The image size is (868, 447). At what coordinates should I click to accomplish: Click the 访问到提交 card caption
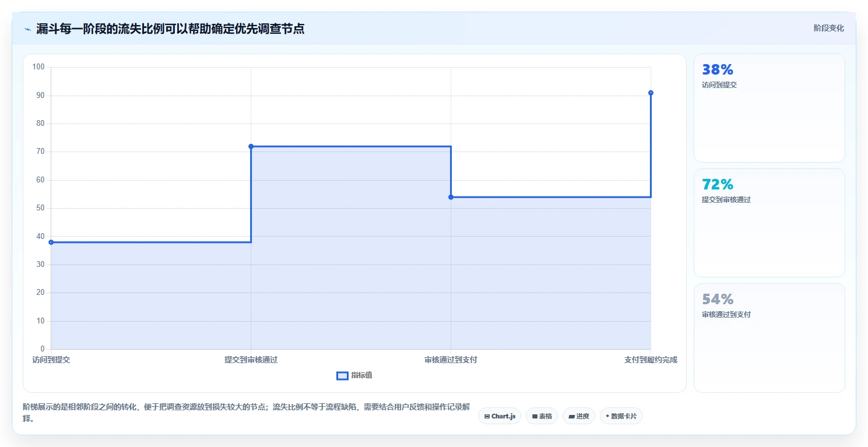click(719, 85)
